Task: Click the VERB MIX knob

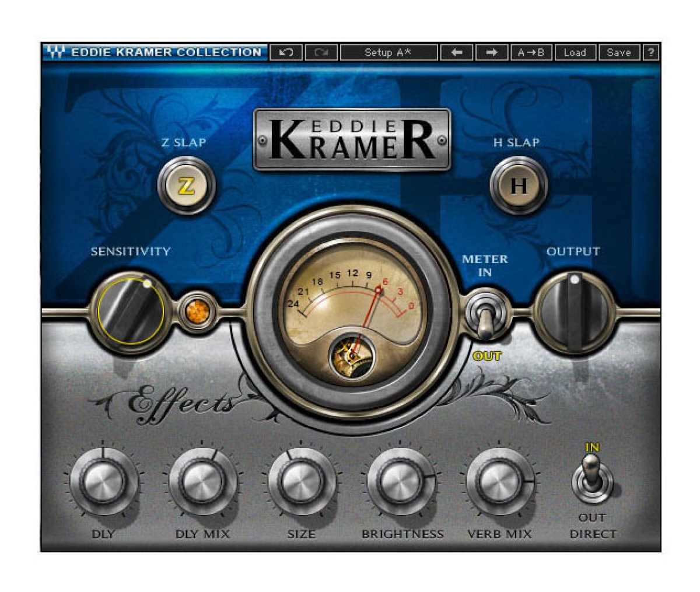Action: 500,482
